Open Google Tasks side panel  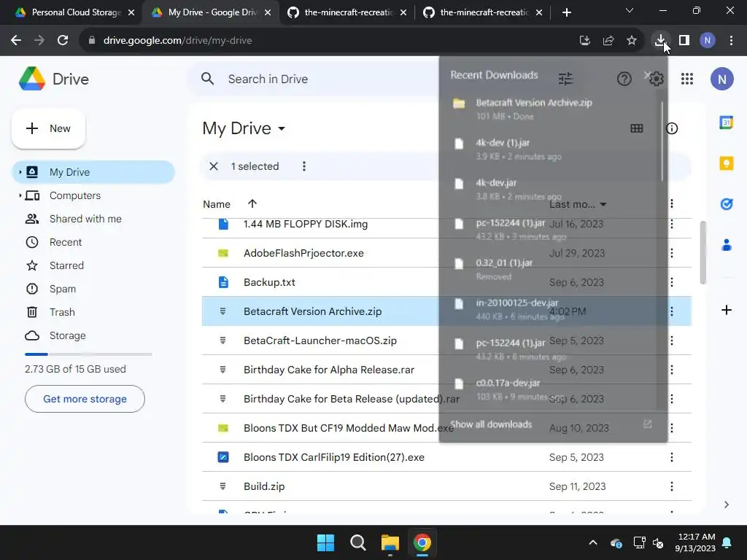point(726,204)
